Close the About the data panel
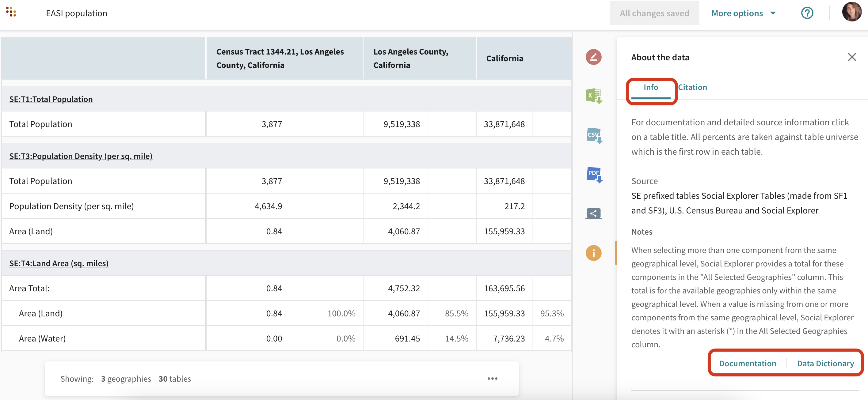This screenshot has height=400, width=868. pyautogui.click(x=851, y=57)
